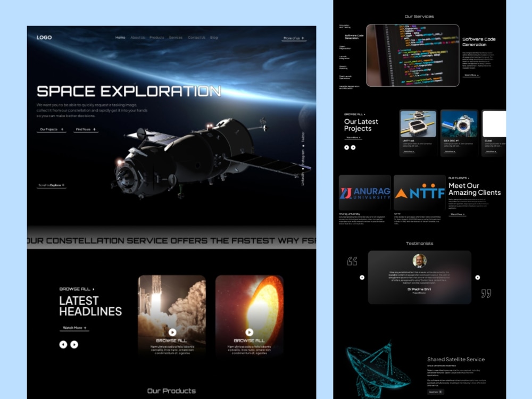Open the Blog nav item

tap(214, 37)
